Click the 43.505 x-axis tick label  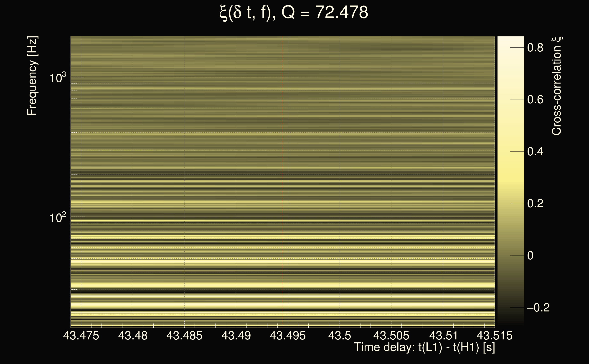[391, 336]
